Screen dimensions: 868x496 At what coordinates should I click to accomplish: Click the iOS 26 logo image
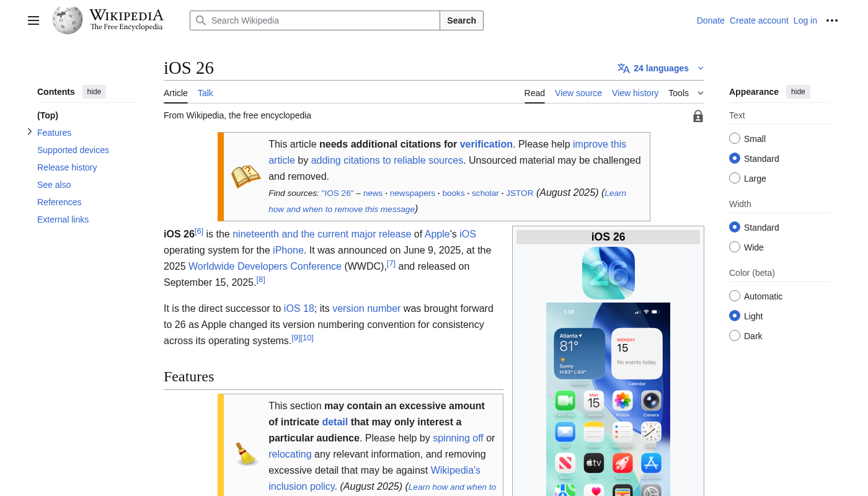click(608, 273)
